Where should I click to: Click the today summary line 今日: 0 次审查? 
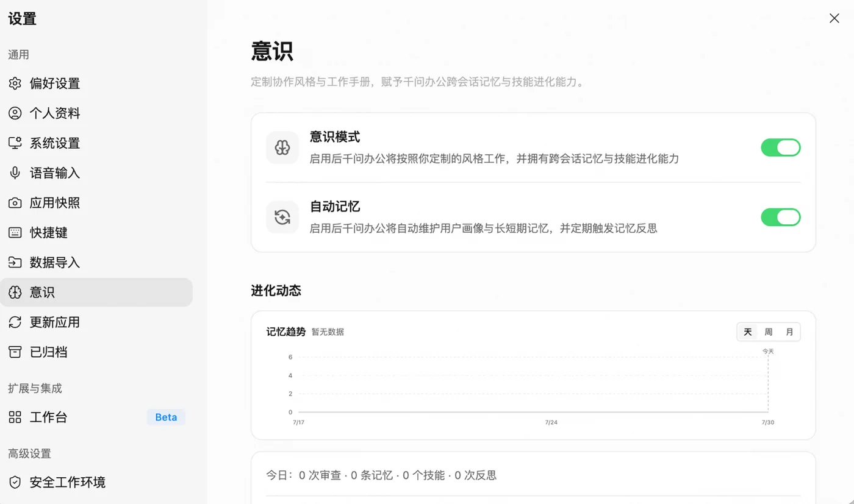click(x=381, y=475)
